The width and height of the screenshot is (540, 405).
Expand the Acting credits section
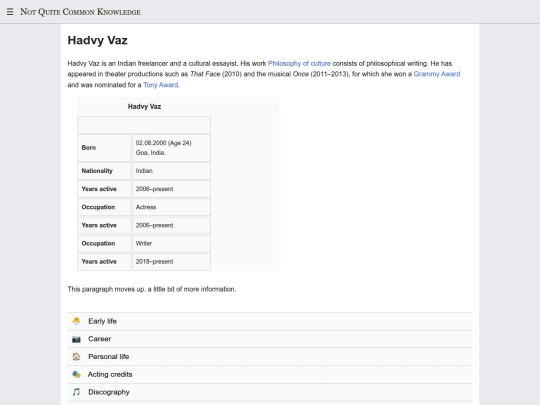click(270, 374)
